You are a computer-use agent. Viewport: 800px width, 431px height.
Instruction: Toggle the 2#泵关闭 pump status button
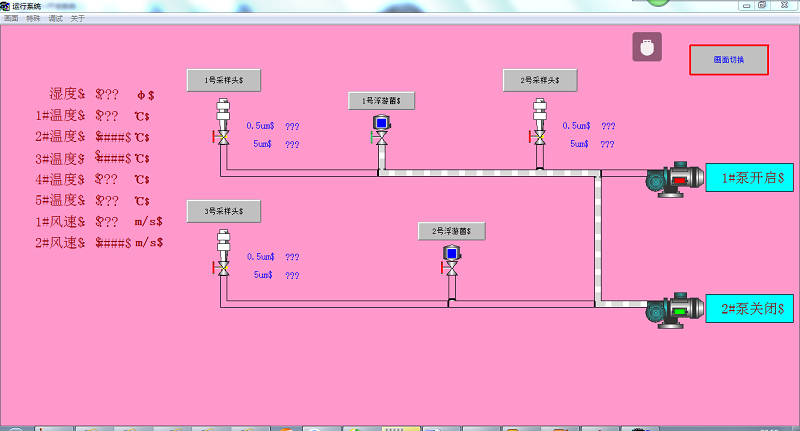click(x=750, y=309)
